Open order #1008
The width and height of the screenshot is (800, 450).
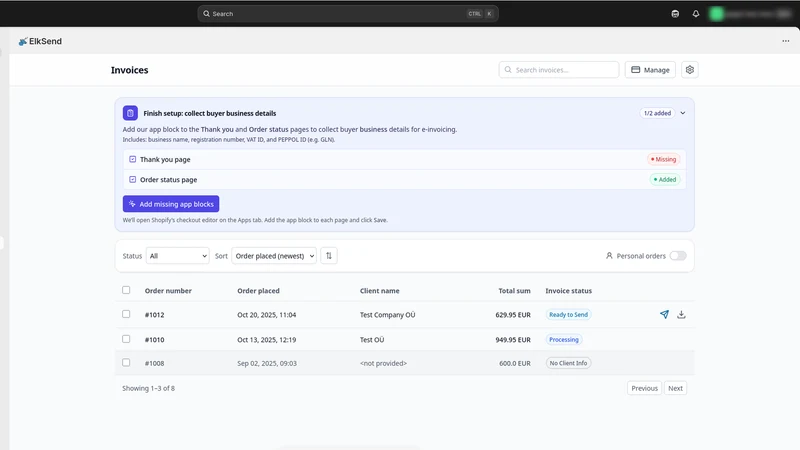[x=155, y=363]
